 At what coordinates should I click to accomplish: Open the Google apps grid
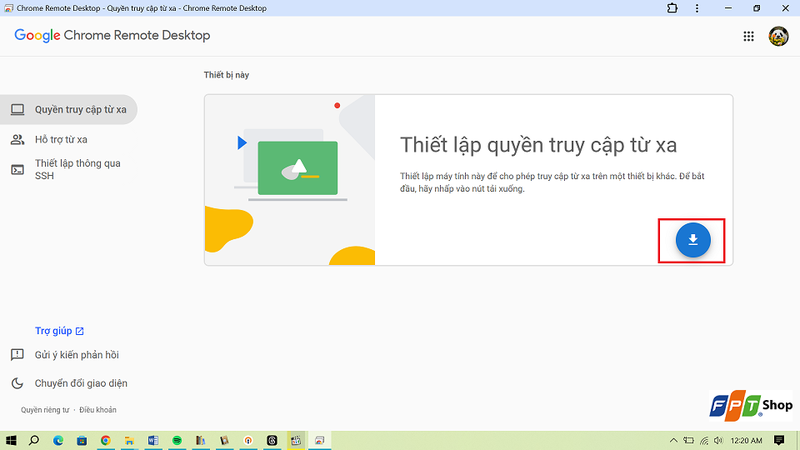pyautogui.click(x=748, y=36)
